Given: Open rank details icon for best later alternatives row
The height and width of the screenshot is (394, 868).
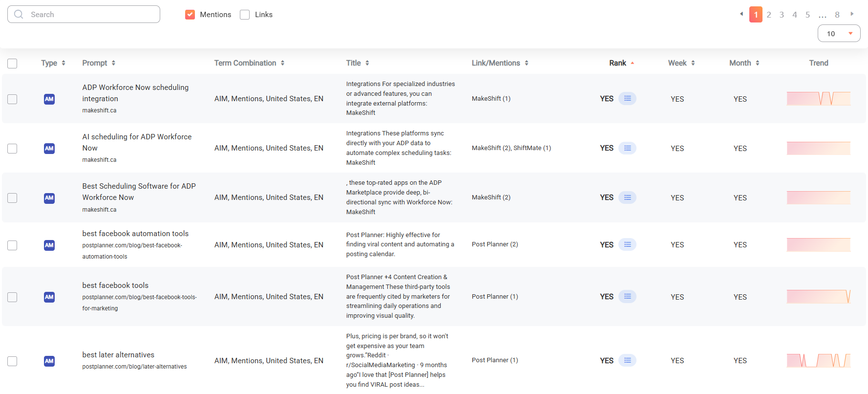Looking at the screenshot, I should (x=628, y=360).
